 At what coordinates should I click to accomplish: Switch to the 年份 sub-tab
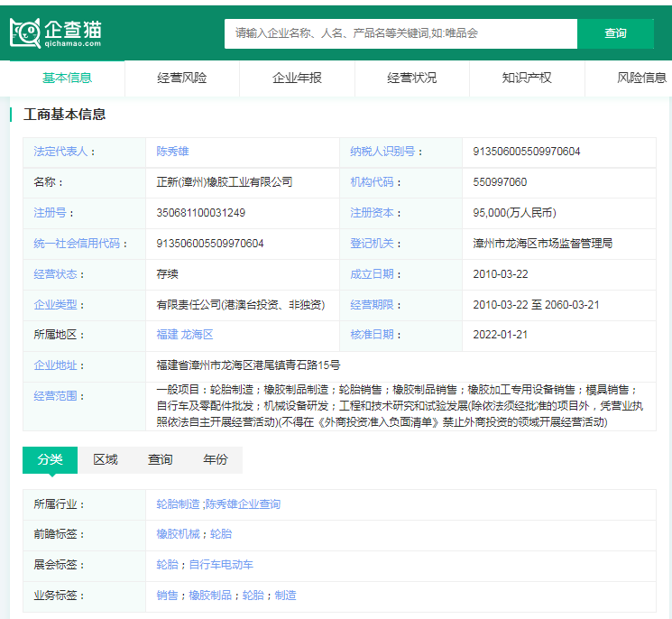(216, 459)
